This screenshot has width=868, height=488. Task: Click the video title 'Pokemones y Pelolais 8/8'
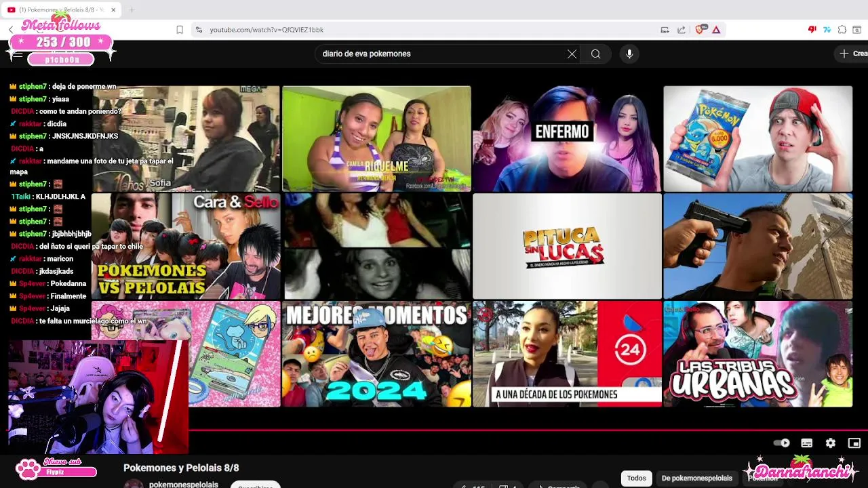click(x=181, y=468)
